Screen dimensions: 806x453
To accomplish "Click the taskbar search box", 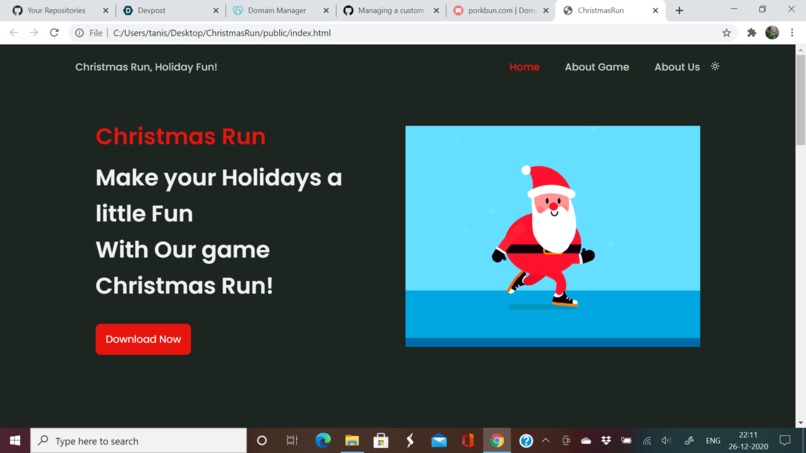I will point(138,441).
